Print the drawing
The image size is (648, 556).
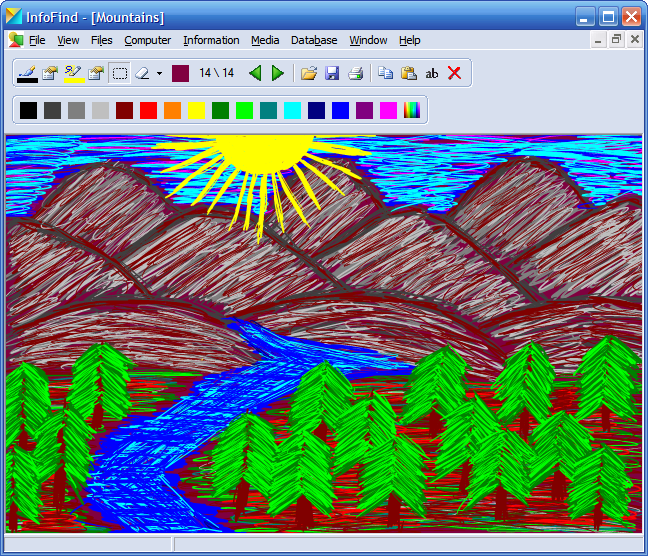[x=355, y=74]
